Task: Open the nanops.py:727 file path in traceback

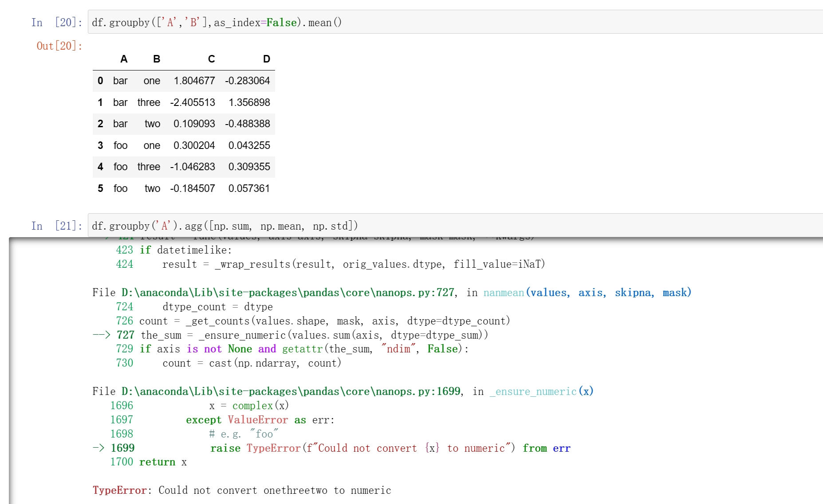Action: [288, 293]
